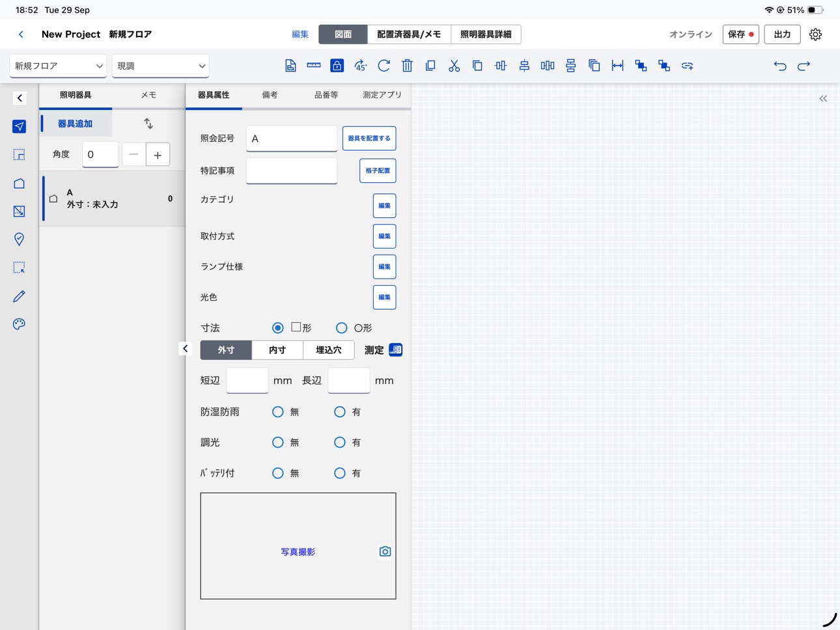Click the 器具を配置する button
This screenshot has width=840, height=630.
[x=369, y=139]
